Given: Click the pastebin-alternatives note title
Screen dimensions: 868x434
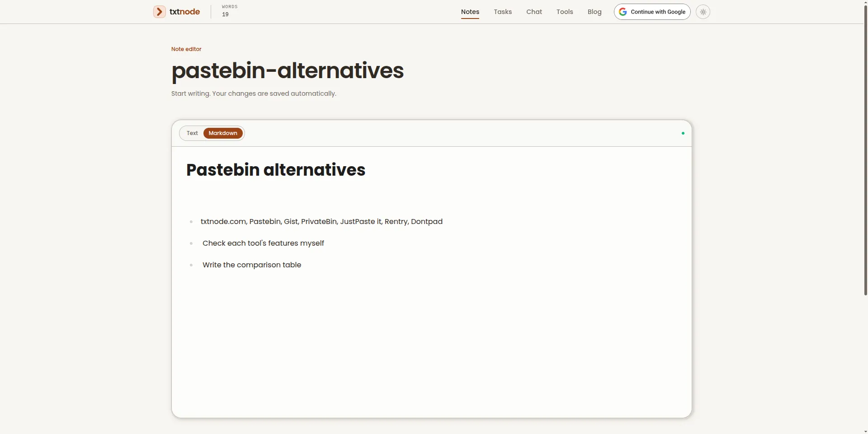Looking at the screenshot, I should [288, 71].
